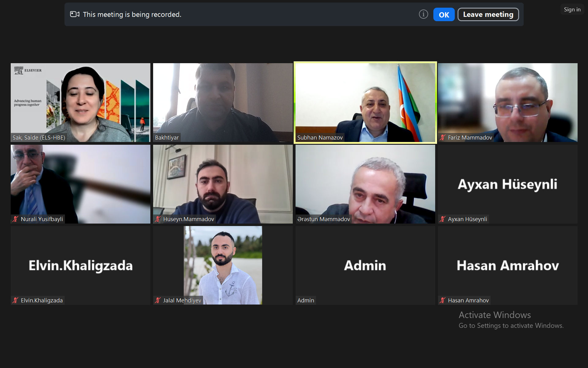588x368 pixels.
Task: Click Fariz Mammadov's muted microphone icon
Action: [443, 138]
